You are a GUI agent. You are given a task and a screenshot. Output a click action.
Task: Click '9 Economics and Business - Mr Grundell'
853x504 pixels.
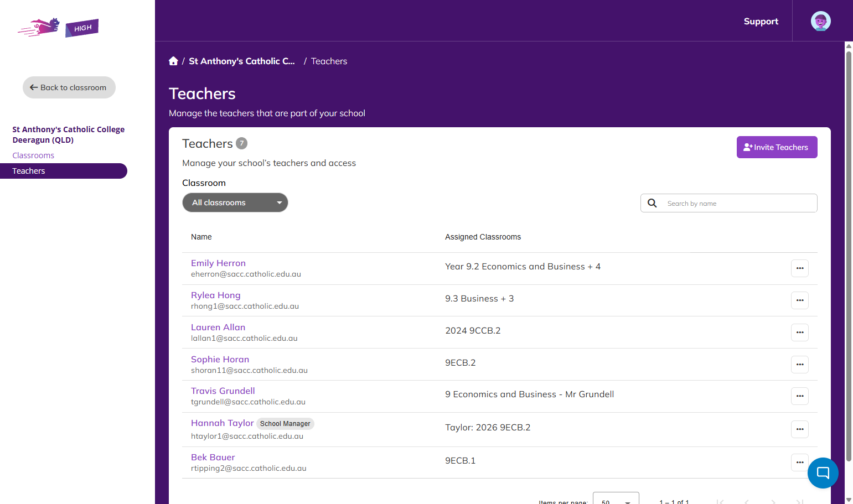pos(530,394)
